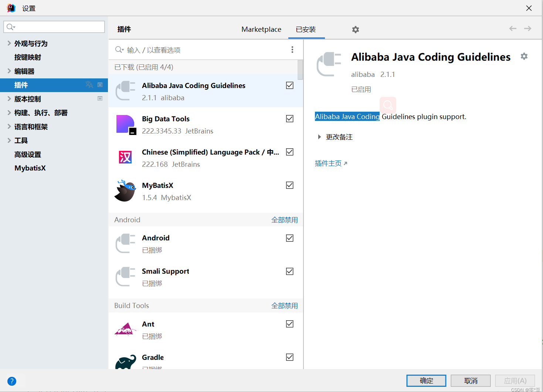This screenshot has height=392, width=543.
Task: Open MybatisX settings page
Action: point(30,168)
